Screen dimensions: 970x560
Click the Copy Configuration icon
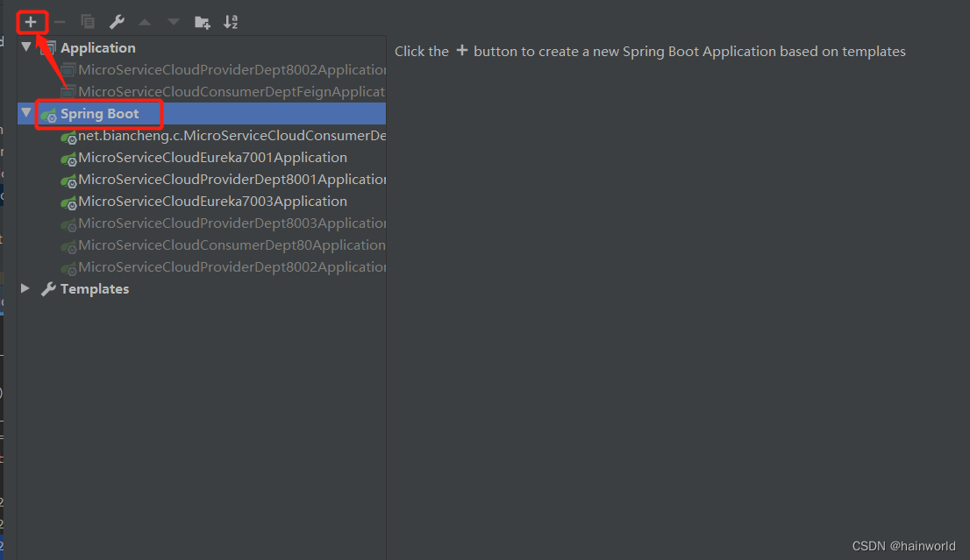point(87,22)
